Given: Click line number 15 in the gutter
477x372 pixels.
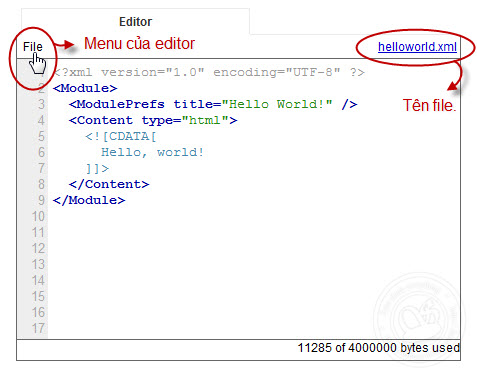Looking at the screenshot, I should tap(38, 296).
